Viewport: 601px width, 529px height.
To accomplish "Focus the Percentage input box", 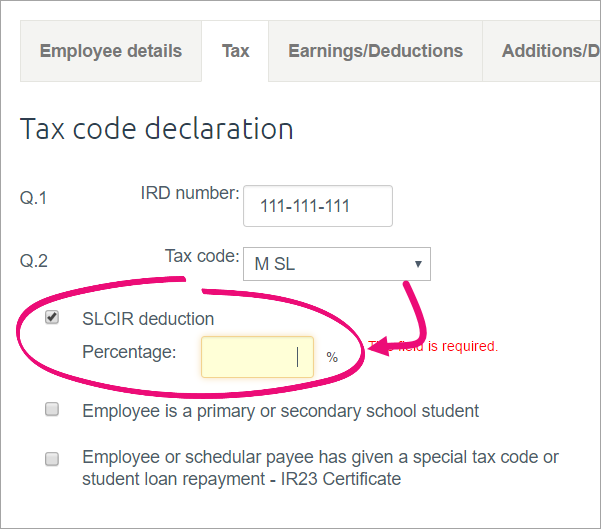I will [x=257, y=357].
